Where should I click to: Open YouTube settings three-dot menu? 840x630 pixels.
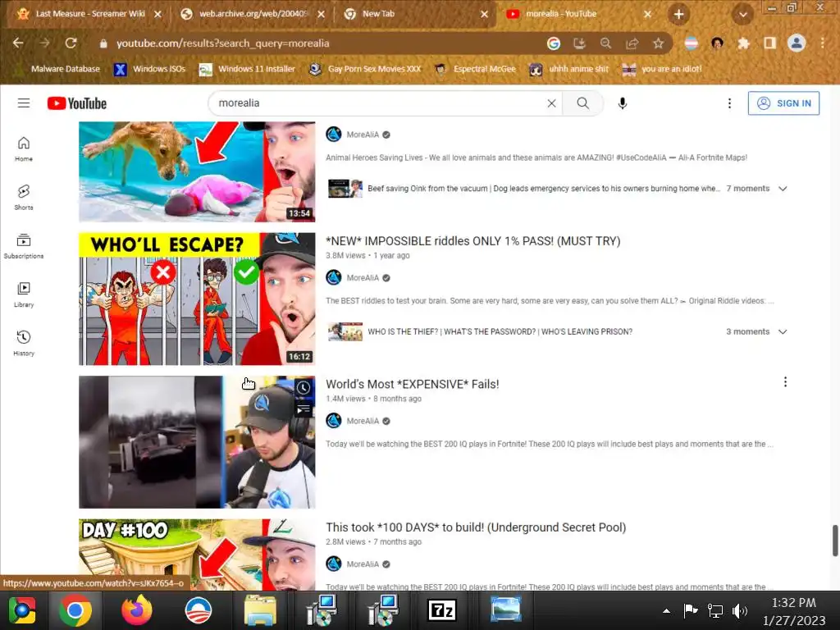[729, 103]
